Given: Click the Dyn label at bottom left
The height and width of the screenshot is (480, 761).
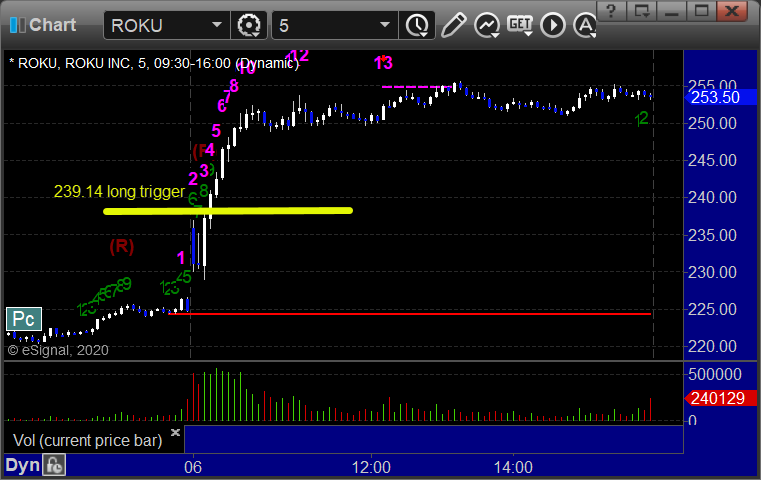Looking at the screenshot, I should pos(22,465).
